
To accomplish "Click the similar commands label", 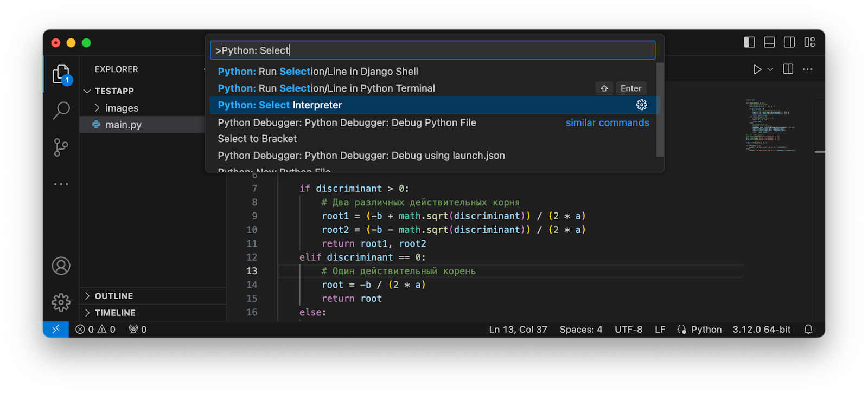I will tap(607, 122).
